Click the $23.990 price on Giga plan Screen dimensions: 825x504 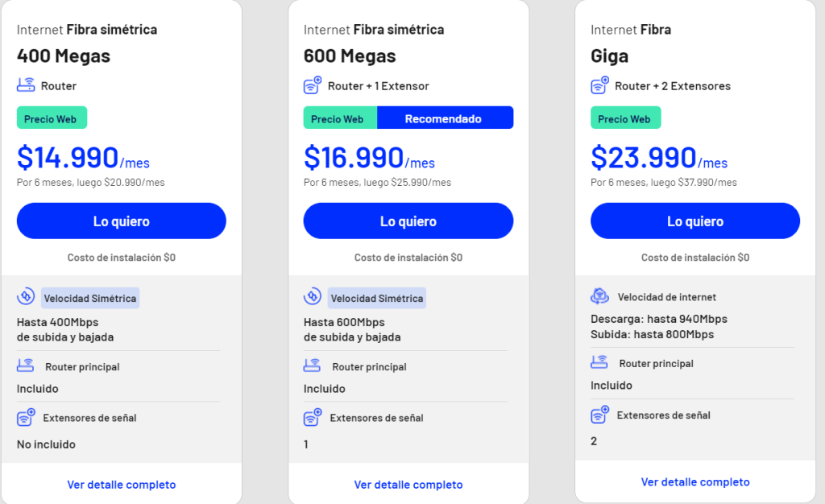click(643, 158)
